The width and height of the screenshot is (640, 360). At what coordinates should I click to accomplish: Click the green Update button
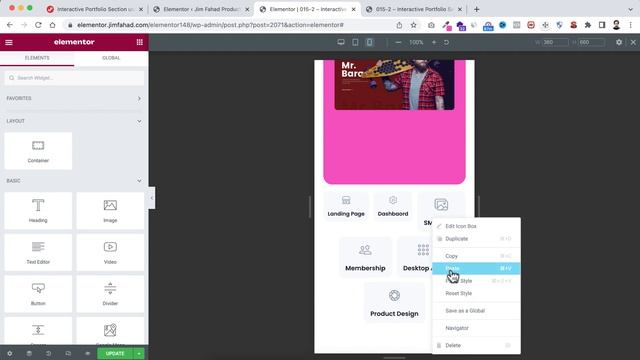point(115,353)
